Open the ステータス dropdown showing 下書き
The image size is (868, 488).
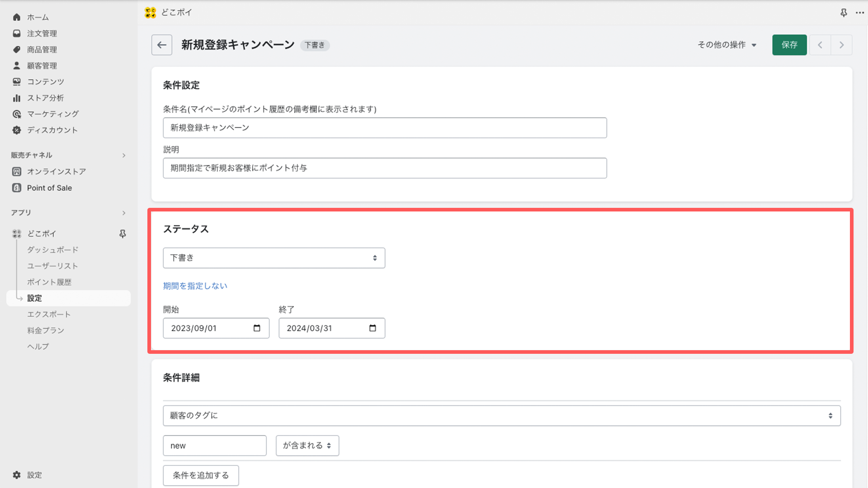tap(273, 258)
